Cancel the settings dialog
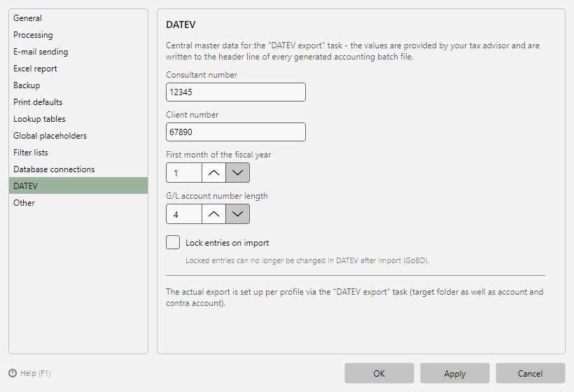Image resolution: width=574 pixels, height=392 pixels. coord(531,373)
